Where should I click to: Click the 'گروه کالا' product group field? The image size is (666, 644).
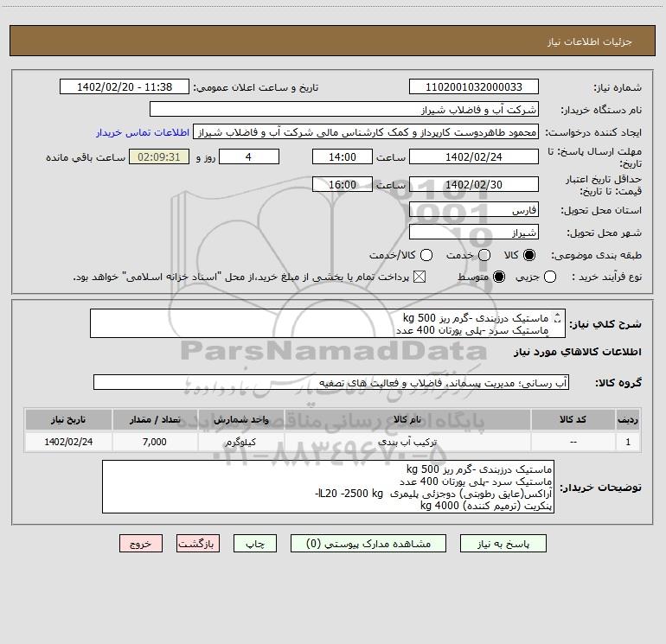(x=331, y=382)
